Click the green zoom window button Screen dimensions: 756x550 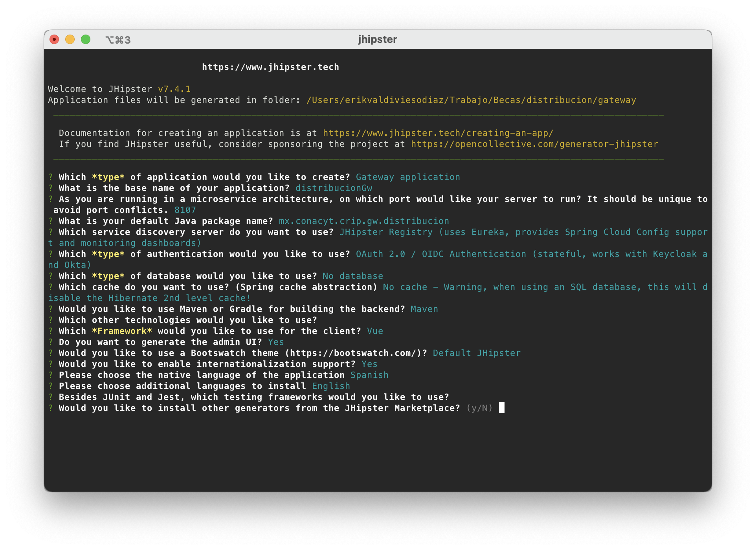point(86,39)
